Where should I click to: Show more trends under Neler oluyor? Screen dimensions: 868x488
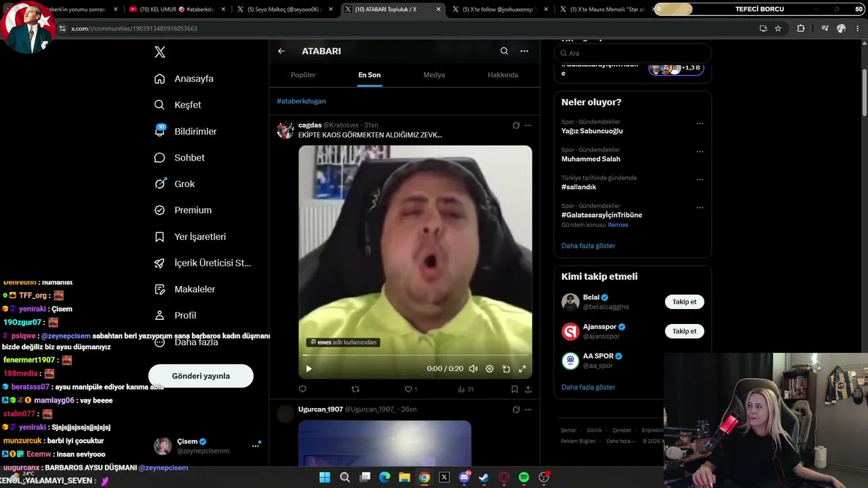tap(589, 246)
